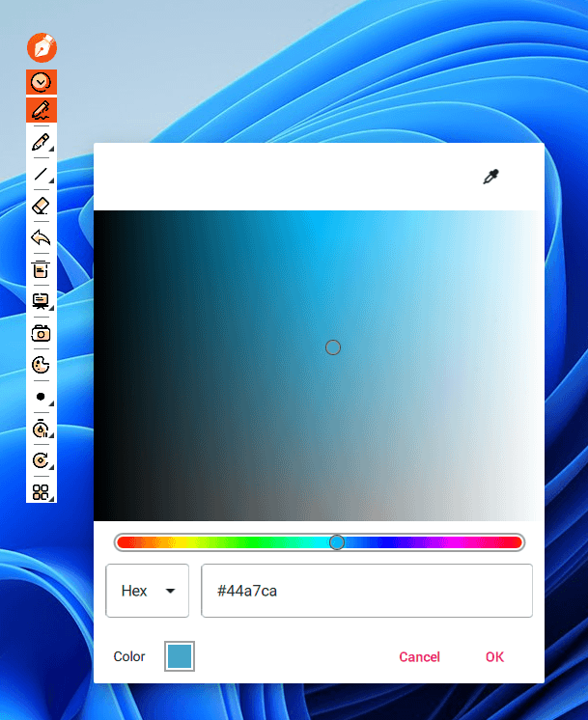Image resolution: width=588 pixels, height=720 pixels.
Task: Click the hue slider handle
Action: click(x=337, y=542)
